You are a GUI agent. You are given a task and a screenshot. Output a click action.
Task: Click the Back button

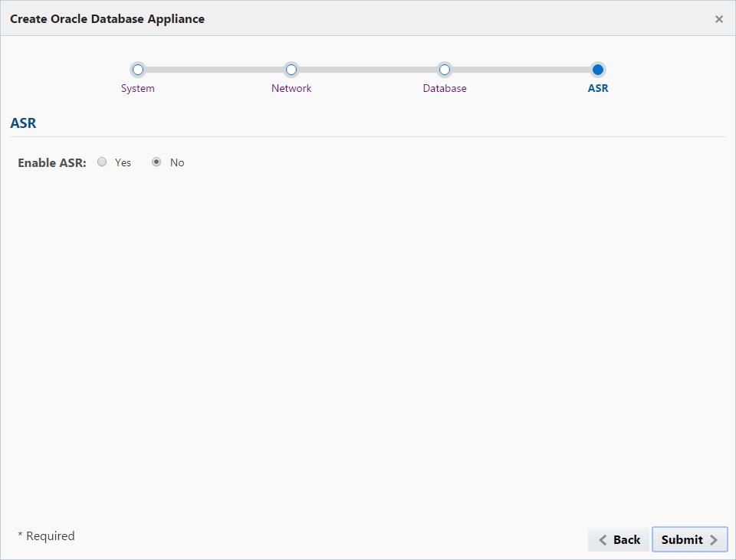[619, 539]
